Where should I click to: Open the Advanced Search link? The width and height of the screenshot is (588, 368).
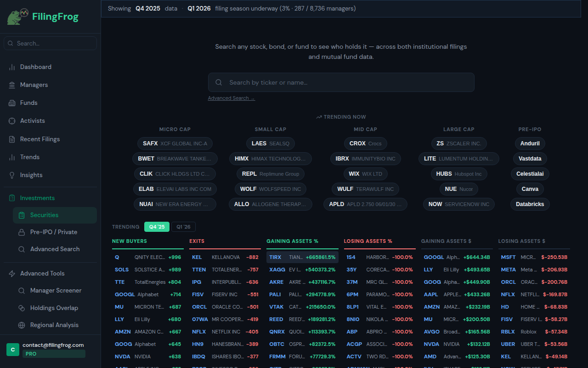231,98
